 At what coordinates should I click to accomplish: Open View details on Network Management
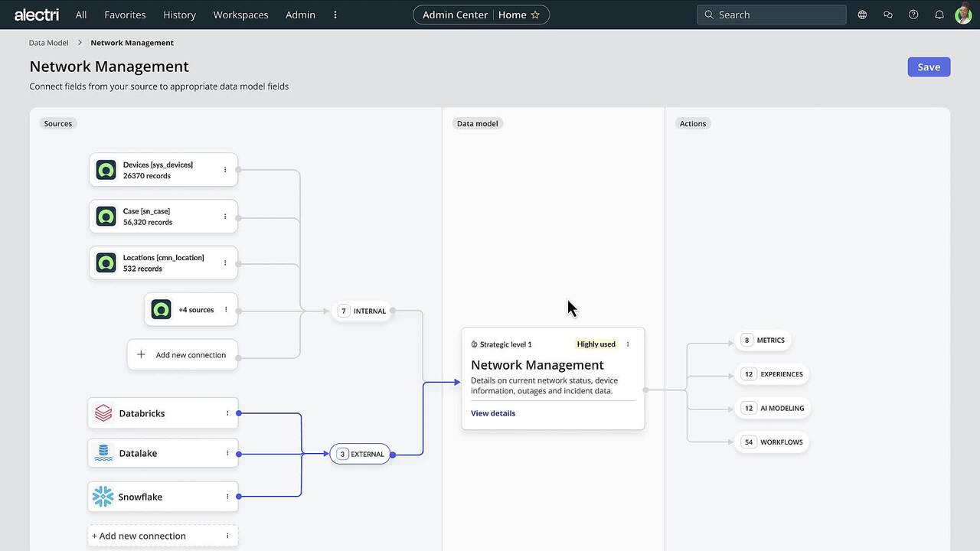point(492,413)
